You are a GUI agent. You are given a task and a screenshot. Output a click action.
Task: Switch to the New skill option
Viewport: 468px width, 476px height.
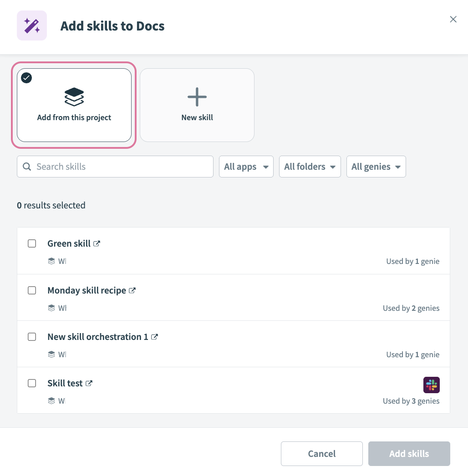point(197,105)
